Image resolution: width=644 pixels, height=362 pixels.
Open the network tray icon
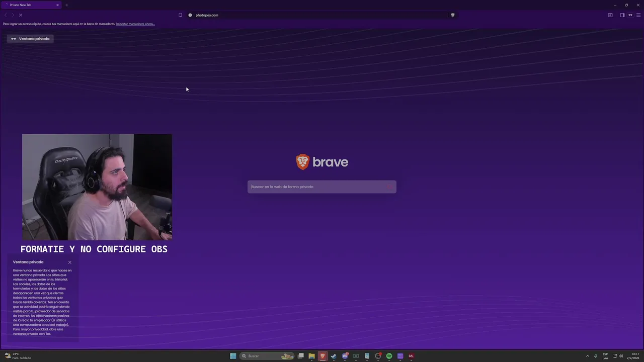(x=615, y=356)
